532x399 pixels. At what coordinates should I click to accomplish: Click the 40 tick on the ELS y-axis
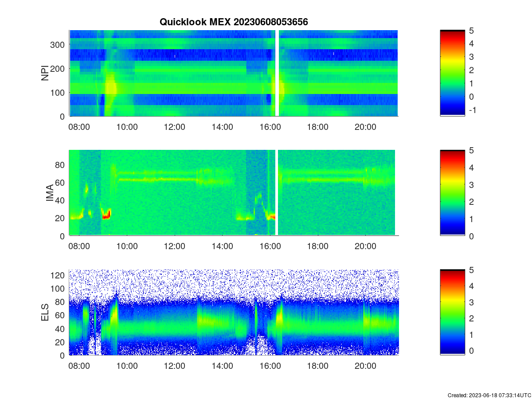[60, 329]
